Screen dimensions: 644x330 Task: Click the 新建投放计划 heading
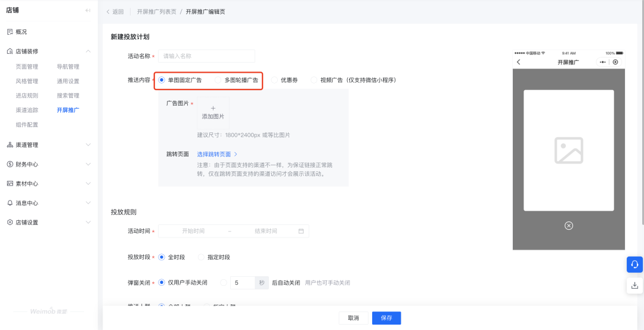(130, 36)
